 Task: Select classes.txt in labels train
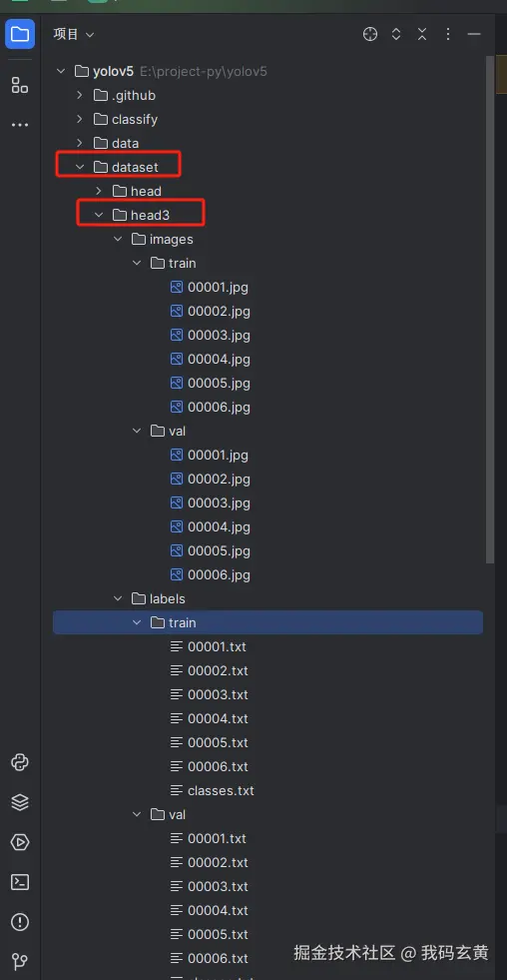[x=213, y=790]
